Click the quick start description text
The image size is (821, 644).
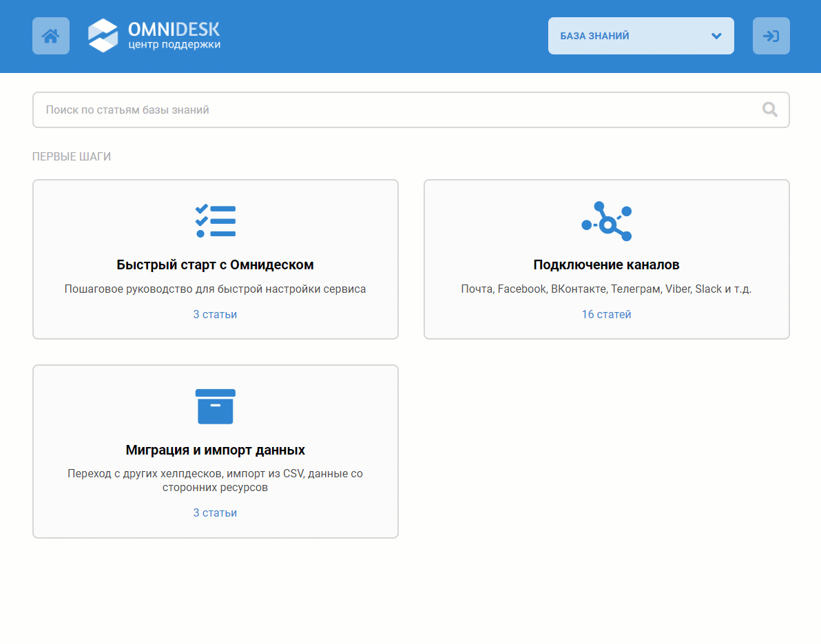click(215, 289)
